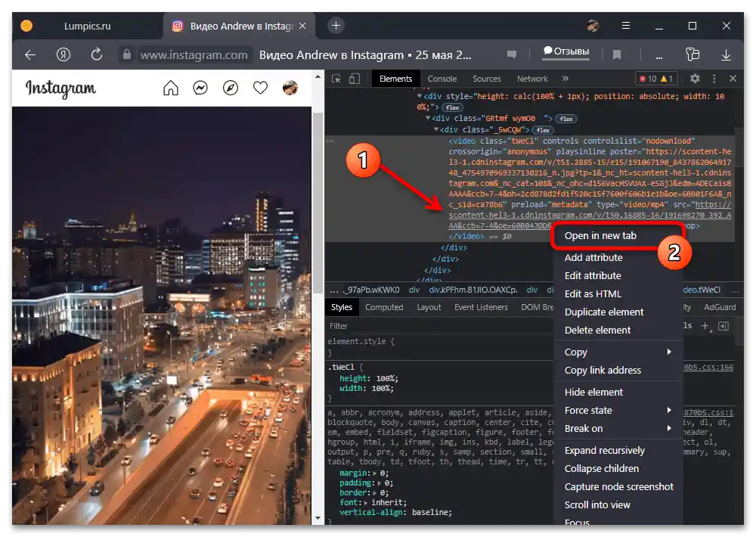
Task: Choose Copy link address
Action: coord(603,371)
